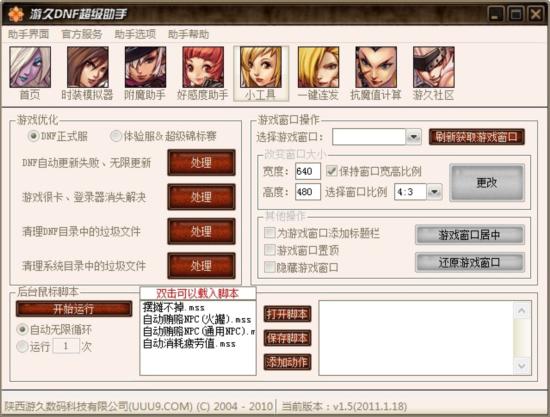Toggle 保持窗口宽高比例 checkbox
Viewport: 550px width, 417px height.
[x=331, y=171]
